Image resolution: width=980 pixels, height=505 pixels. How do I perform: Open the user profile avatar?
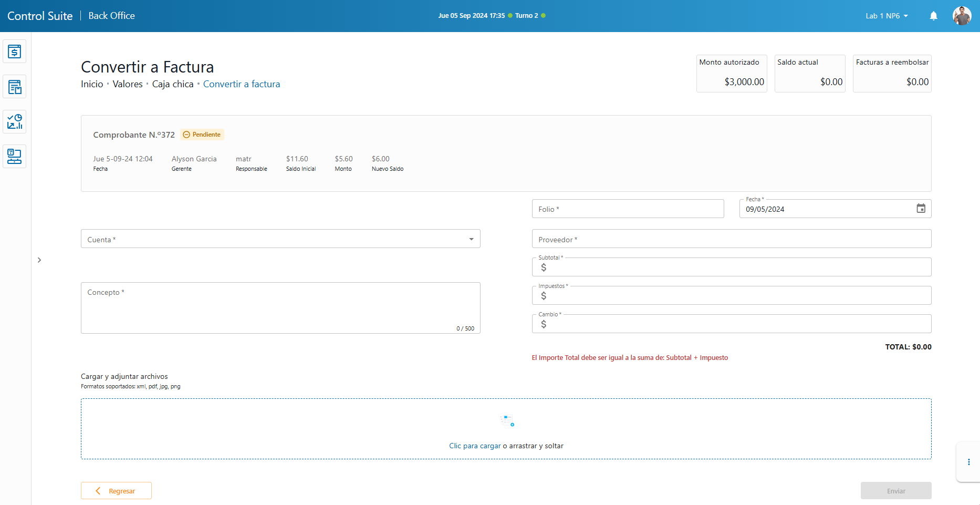tap(962, 16)
